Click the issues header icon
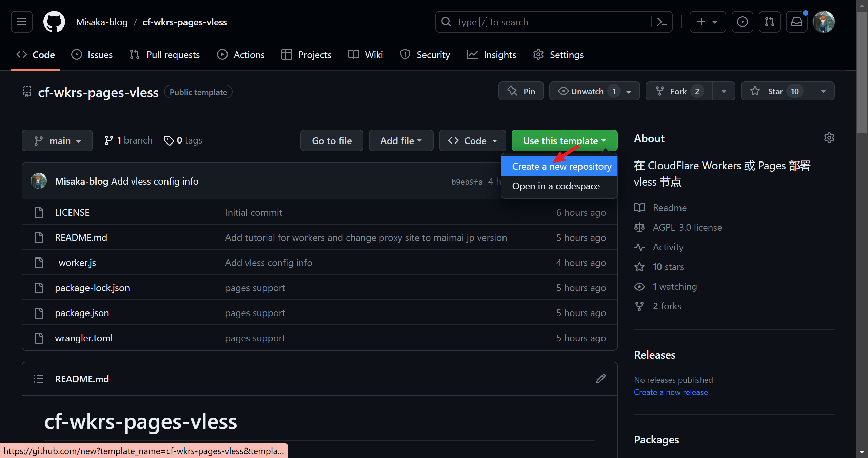The height and width of the screenshot is (458, 868). pos(742,22)
